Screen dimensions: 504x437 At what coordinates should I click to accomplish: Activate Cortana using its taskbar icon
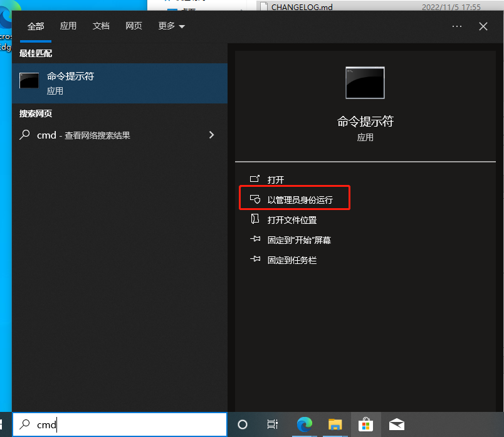(x=243, y=425)
